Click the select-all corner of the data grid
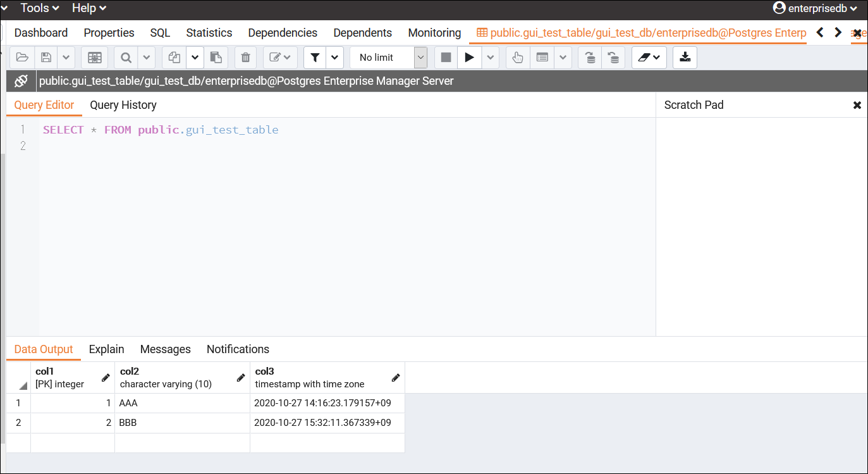 click(x=18, y=378)
